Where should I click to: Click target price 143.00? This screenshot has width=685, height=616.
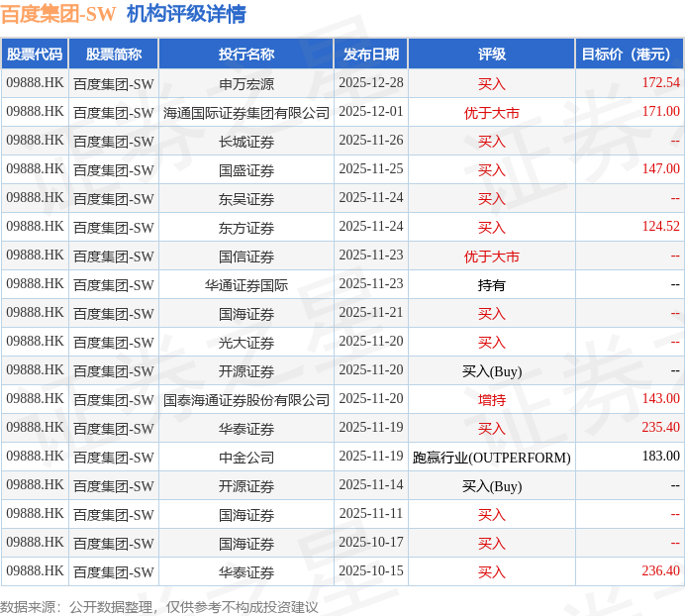660,399
